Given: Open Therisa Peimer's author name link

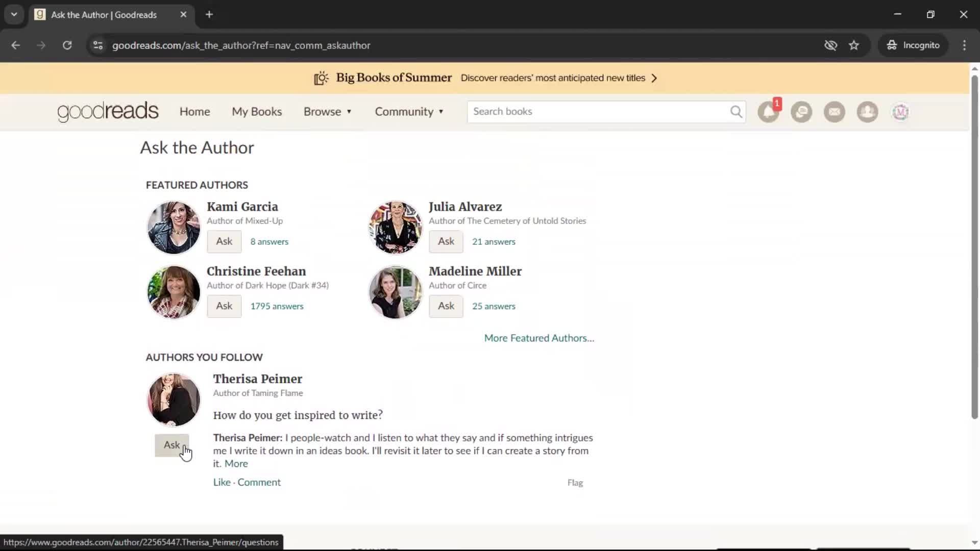Looking at the screenshot, I should point(258,379).
